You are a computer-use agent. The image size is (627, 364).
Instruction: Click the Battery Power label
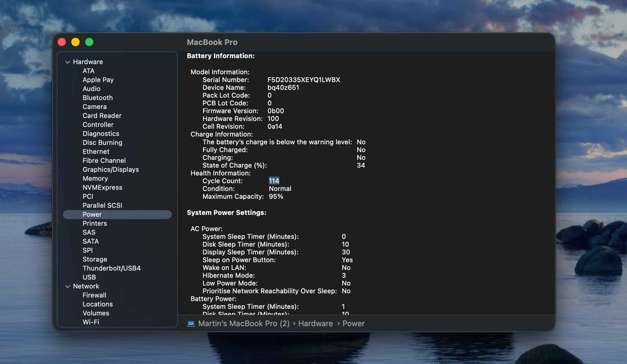pyautogui.click(x=214, y=299)
